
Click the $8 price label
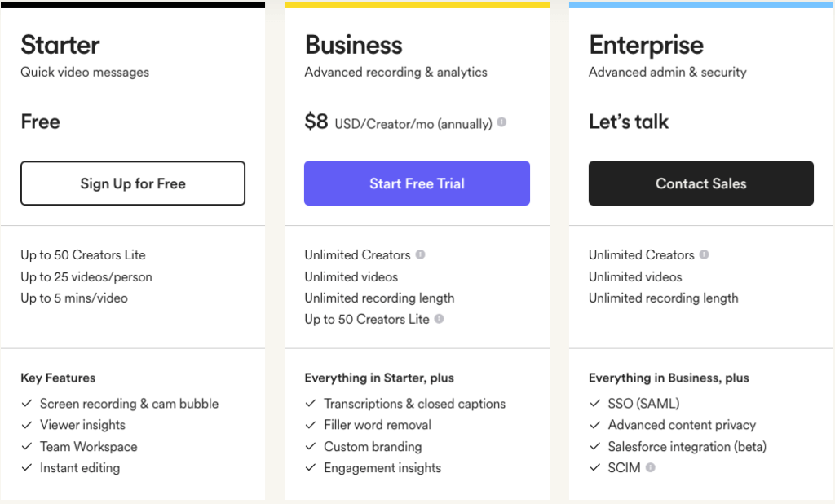(x=316, y=122)
